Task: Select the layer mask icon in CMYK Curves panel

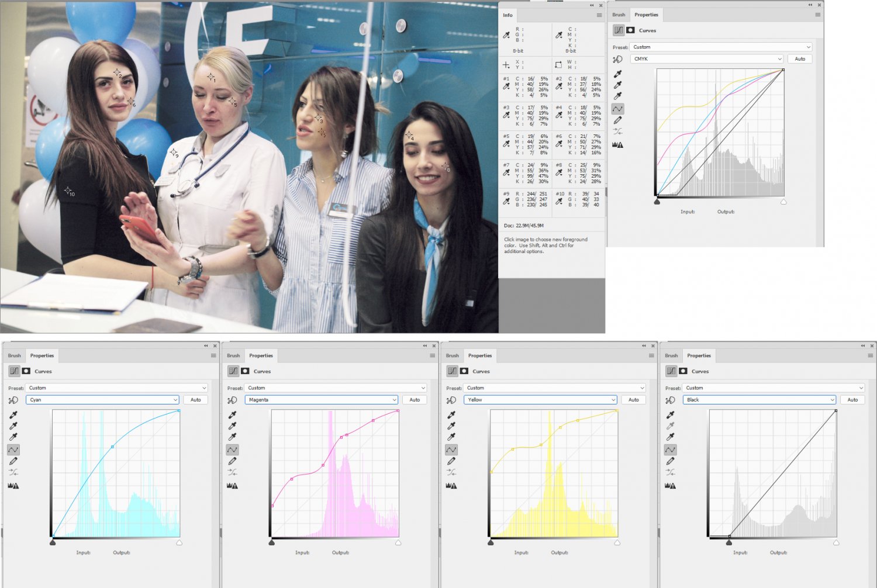Action: pyautogui.click(x=630, y=30)
